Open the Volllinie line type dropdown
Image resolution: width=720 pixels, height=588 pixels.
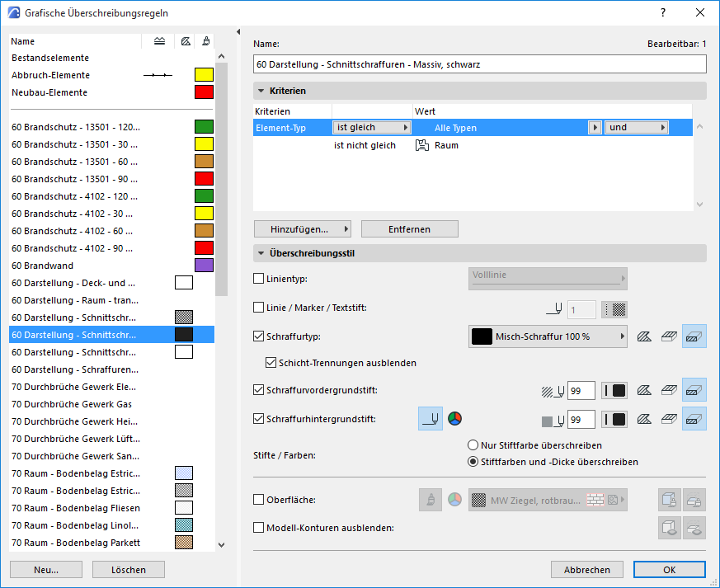coord(548,278)
